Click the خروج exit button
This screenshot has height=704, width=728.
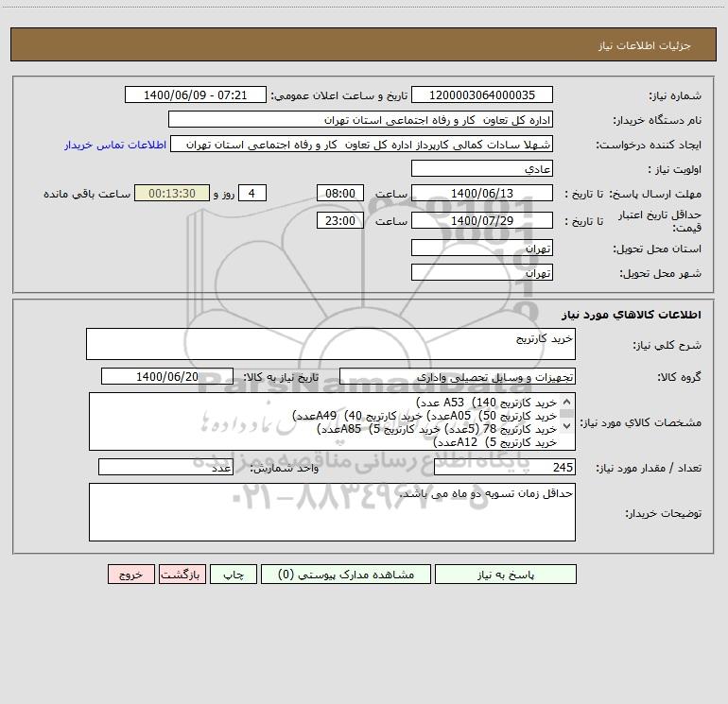[130, 574]
